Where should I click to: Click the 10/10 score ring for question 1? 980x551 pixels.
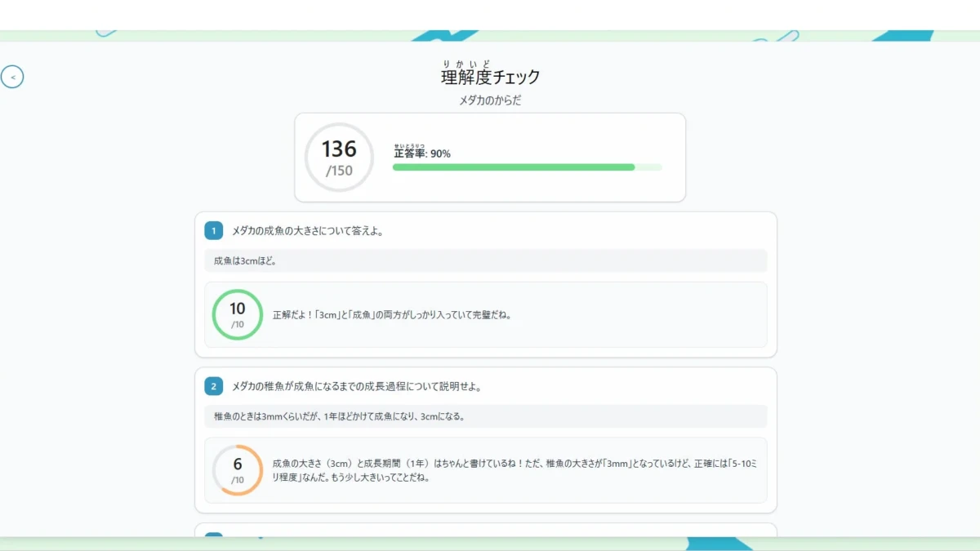coord(237,314)
